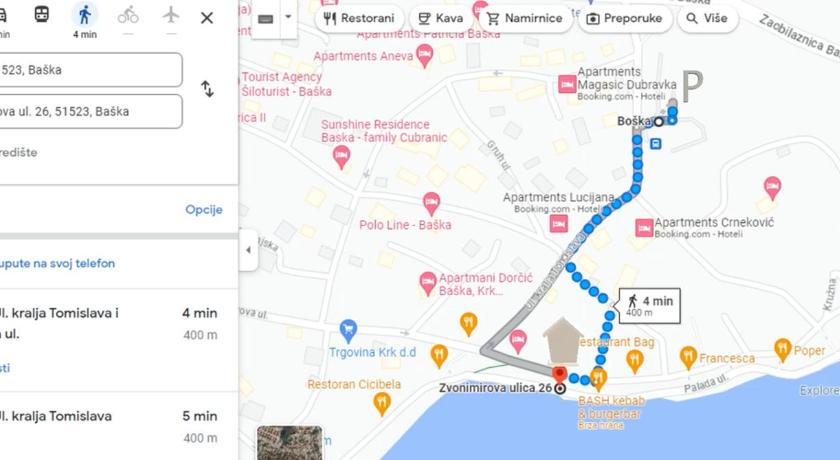Switch to satellite layer thumbnail

point(290,443)
